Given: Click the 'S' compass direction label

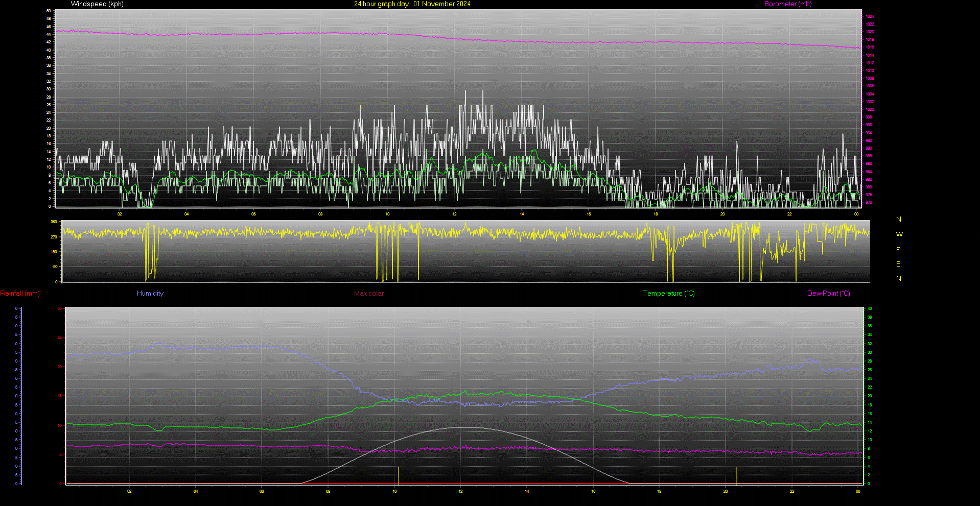Looking at the screenshot, I should coord(898,250).
